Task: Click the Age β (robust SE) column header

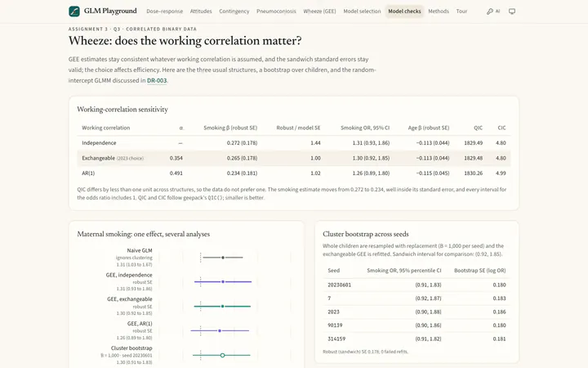Action: coord(429,128)
